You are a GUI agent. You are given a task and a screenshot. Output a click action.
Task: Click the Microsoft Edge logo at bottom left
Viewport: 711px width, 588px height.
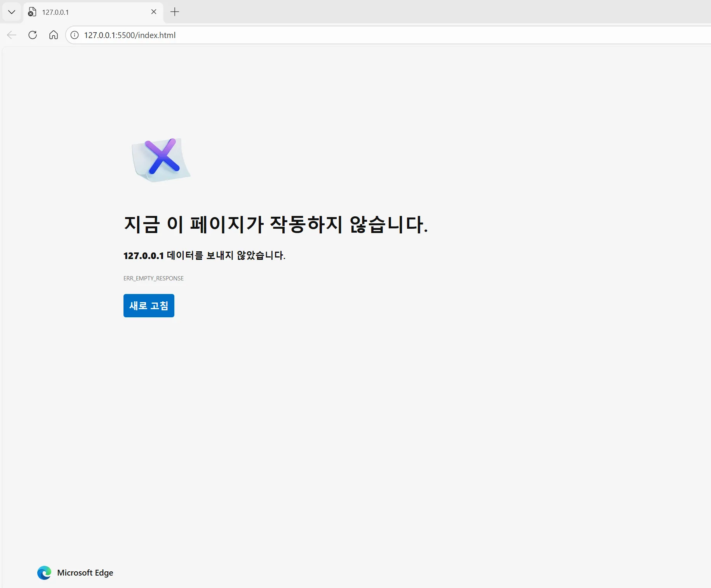(x=44, y=573)
